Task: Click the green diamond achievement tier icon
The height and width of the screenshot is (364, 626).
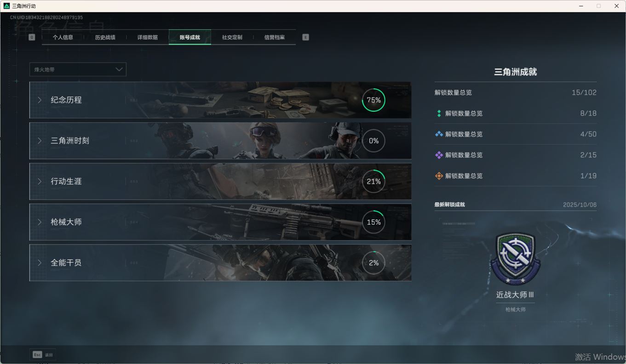Action: (x=439, y=114)
